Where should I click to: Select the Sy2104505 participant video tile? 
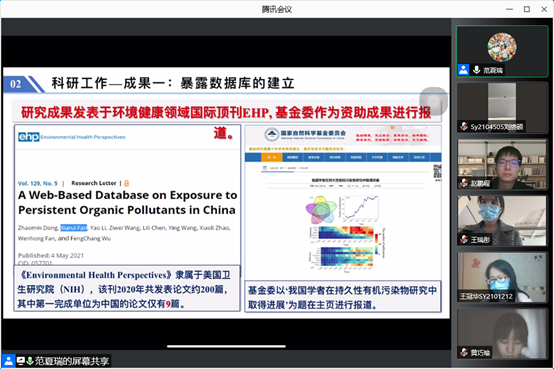tap(502, 108)
